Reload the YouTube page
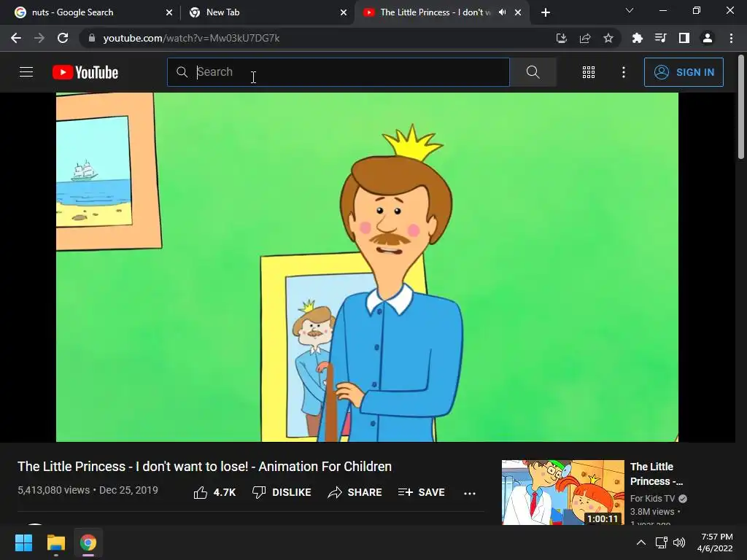The width and height of the screenshot is (747, 560). (x=63, y=38)
